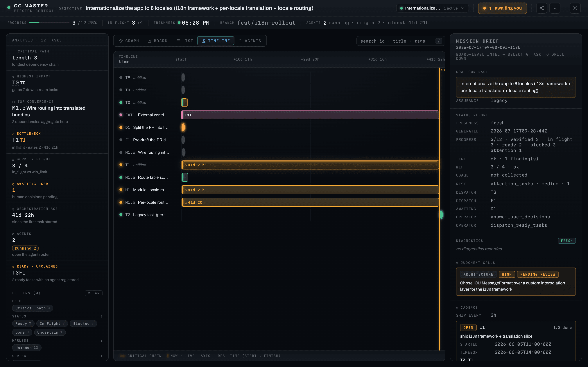Toggle the Blocked status filter chip
Viewport: 588px width, 367px height.
click(83, 324)
